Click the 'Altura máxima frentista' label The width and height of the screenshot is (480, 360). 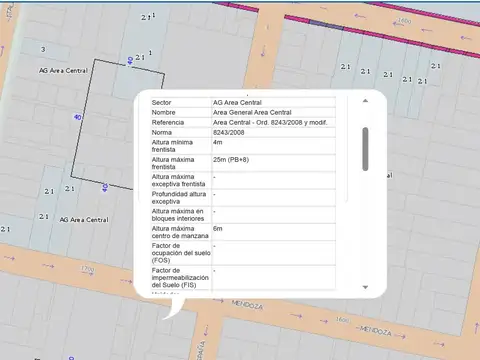click(x=173, y=163)
